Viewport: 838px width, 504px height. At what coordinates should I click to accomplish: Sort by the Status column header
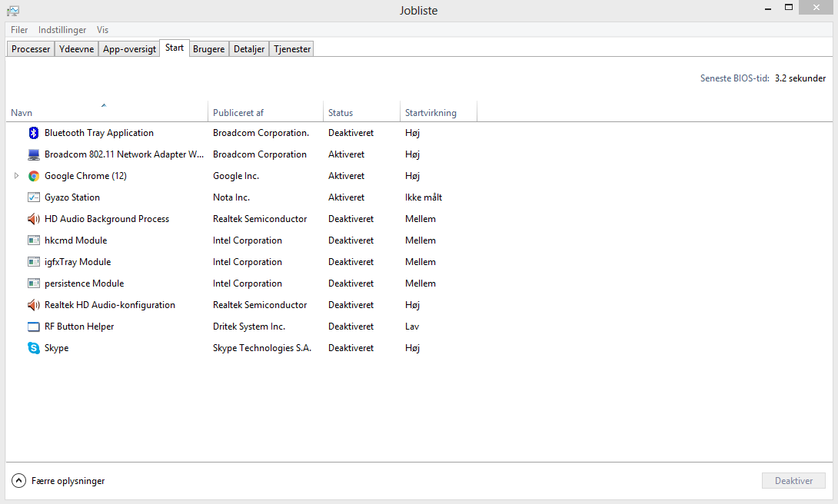362,111
